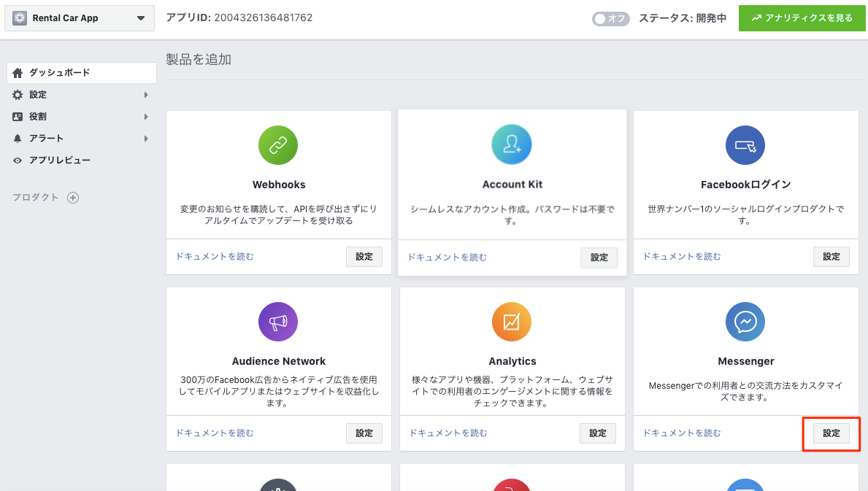
Task: Click the Analytics card title
Action: (512, 361)
